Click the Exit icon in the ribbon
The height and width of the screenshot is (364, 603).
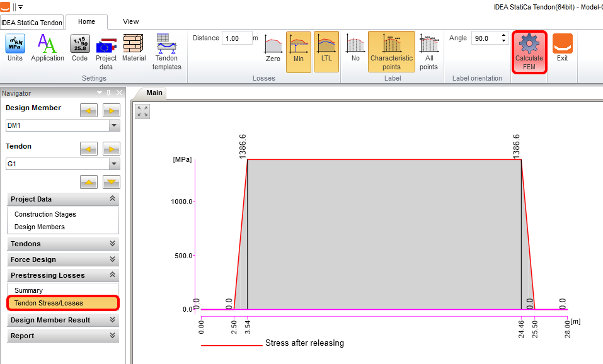[x=562, y=48]
